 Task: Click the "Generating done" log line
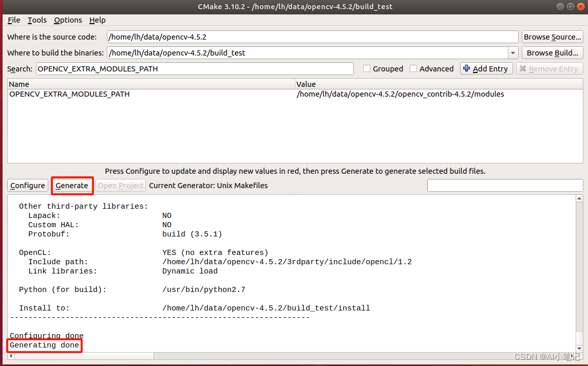tap(44, 345)
